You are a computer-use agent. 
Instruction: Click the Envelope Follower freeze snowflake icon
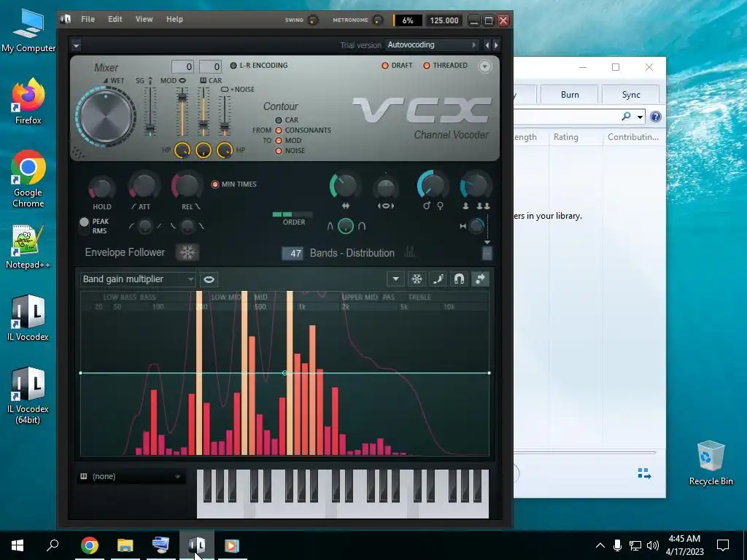pyautogui.click(x=187, y=252)
